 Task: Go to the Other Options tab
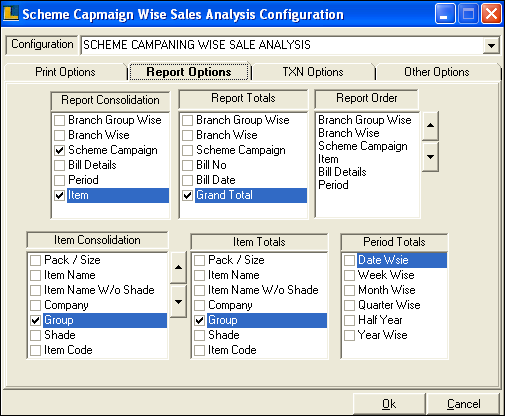(x=437, y=72)
